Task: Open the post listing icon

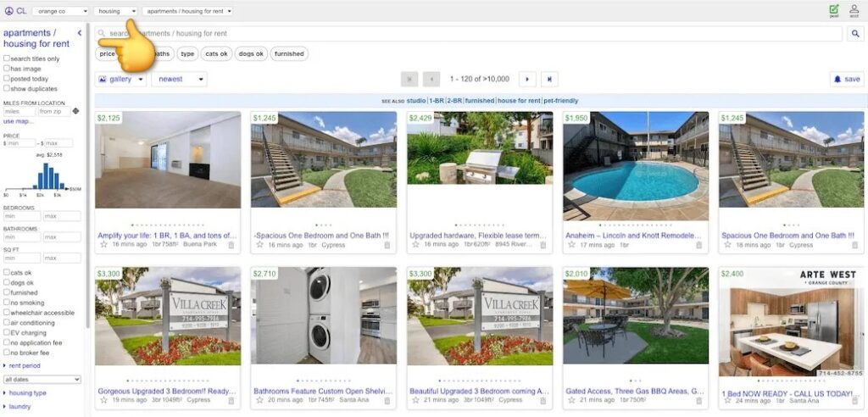Action: [x=834, y=10]
